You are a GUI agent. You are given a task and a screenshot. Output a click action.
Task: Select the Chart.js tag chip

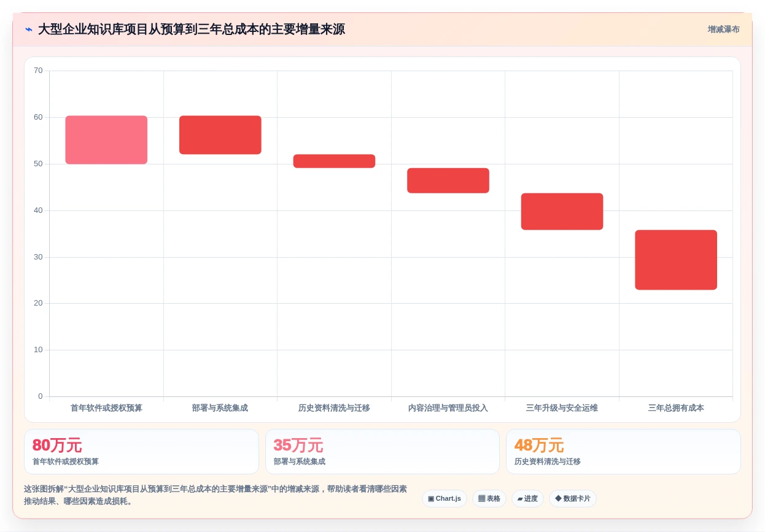tap(445, 498)
